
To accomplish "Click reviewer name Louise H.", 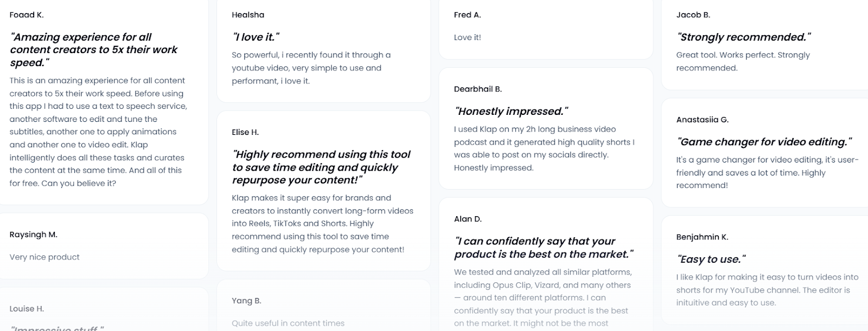I will point(27,309).
